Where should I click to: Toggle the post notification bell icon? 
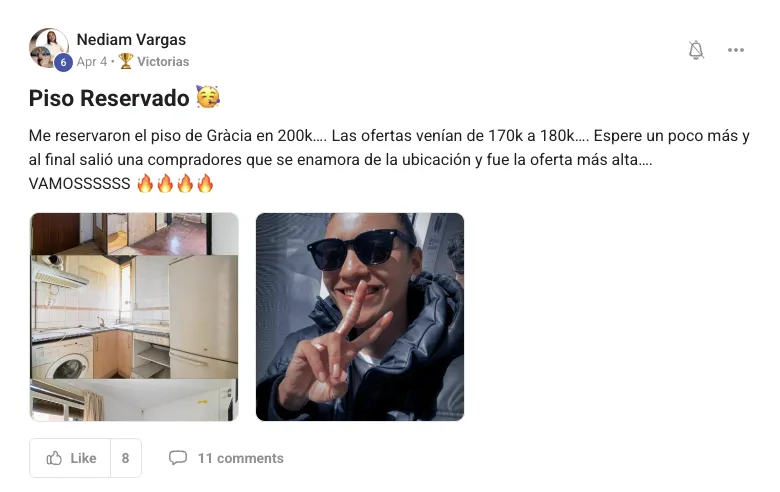696,50
